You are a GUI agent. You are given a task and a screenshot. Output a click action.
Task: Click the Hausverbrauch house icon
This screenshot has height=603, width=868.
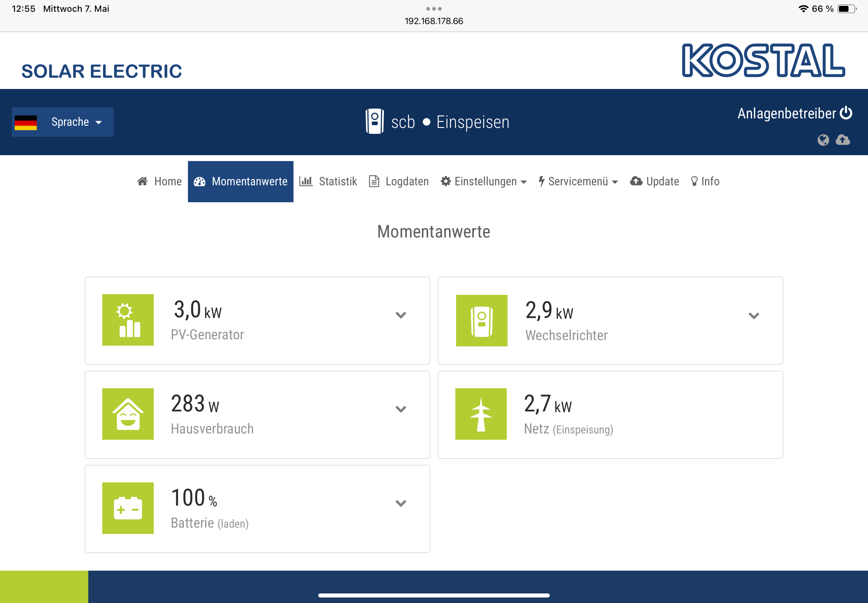[x=128, y=414]
